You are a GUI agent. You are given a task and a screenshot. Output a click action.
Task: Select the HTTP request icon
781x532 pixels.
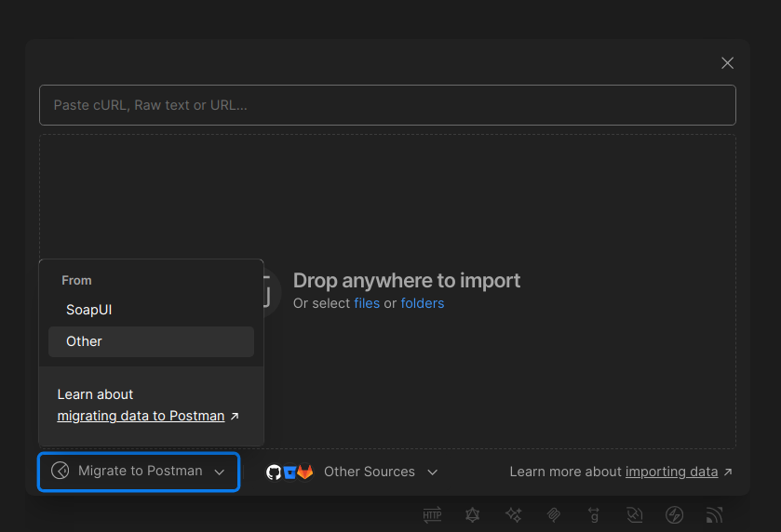click(x=432, y=515)
